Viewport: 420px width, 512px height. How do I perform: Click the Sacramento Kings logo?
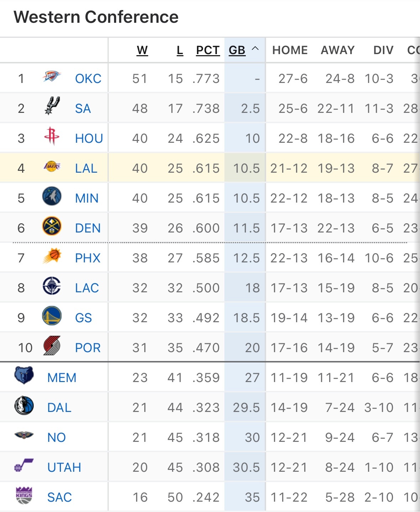click(24, 495)
